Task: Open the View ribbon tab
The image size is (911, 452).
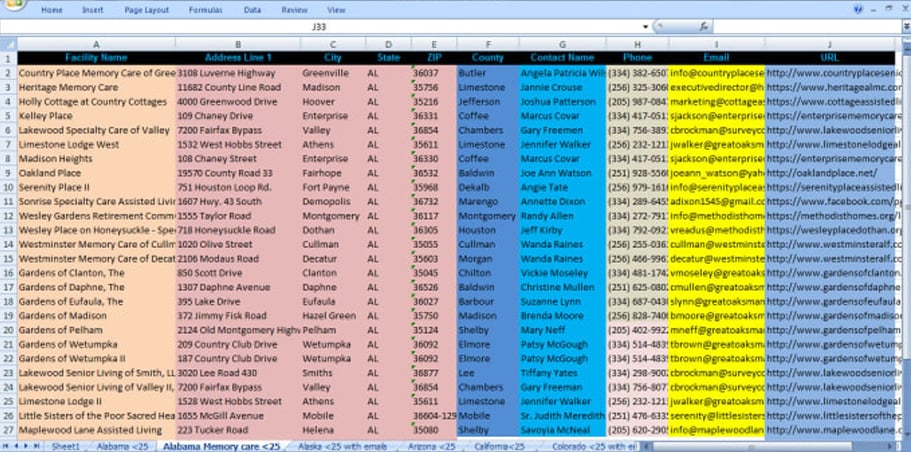Action: (336, 10)
